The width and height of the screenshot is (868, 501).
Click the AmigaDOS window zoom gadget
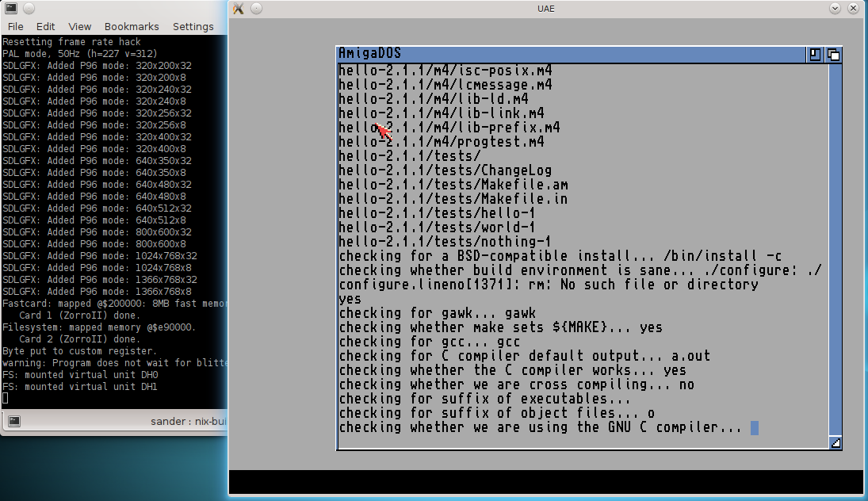tap(815, 54)
